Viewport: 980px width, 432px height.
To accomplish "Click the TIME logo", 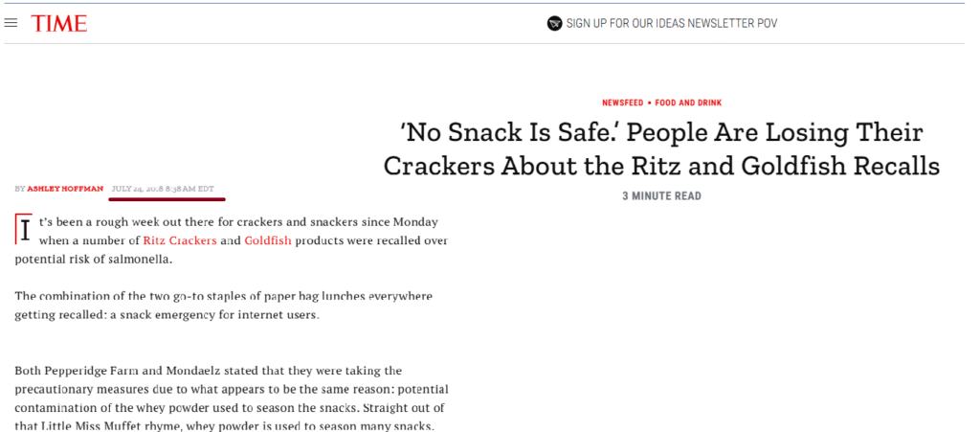I will coord(59,23).
